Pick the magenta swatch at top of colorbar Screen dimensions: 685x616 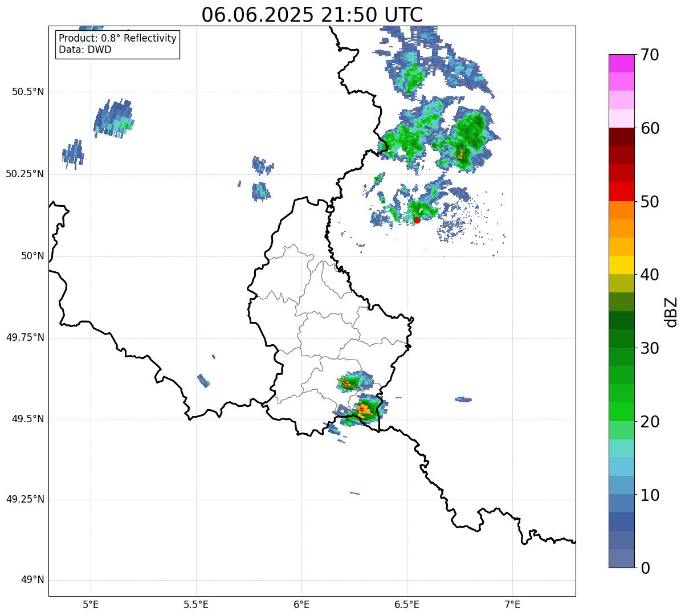621,64
